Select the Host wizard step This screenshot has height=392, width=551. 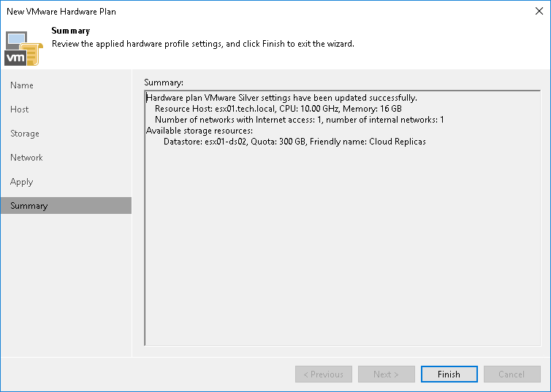(x=66, y=109)
